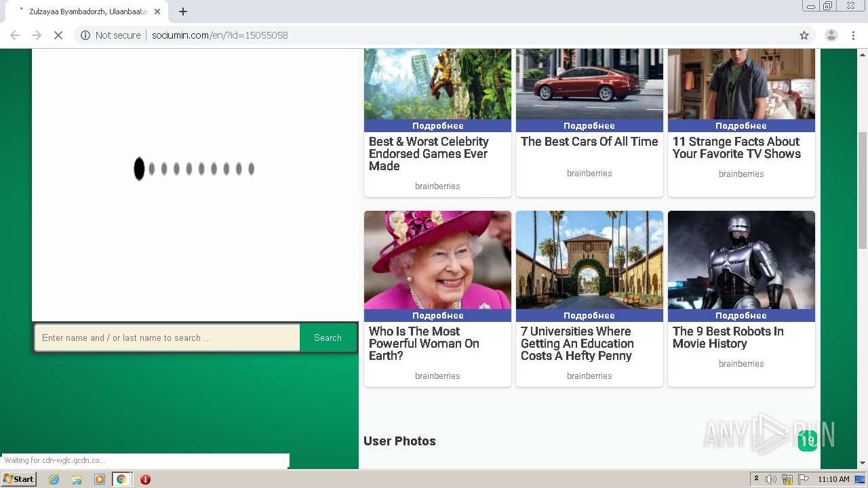Click brainberries under celebrity games card
This screenshot has width=868, height=488.
(x=437, y=186)
